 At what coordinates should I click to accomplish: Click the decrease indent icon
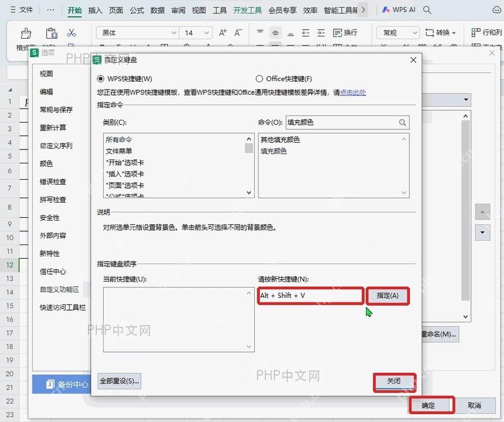tap(306, 32)
